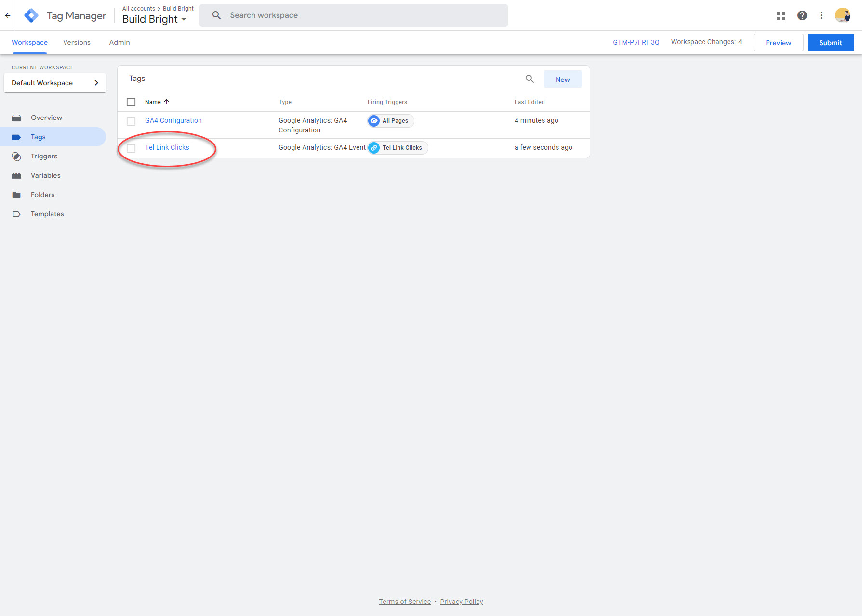Toggle the select-all tags checkbox
Viewport: 862px width, 616px height.
131,102
